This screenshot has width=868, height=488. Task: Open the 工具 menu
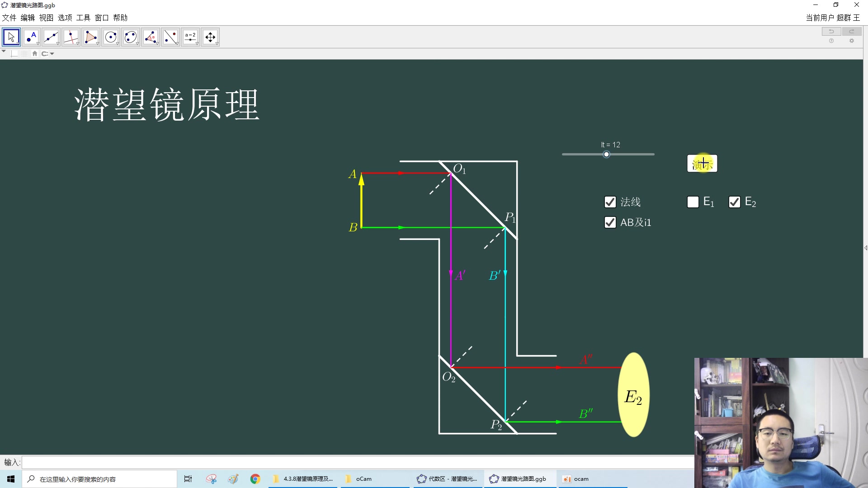point(83,18)
